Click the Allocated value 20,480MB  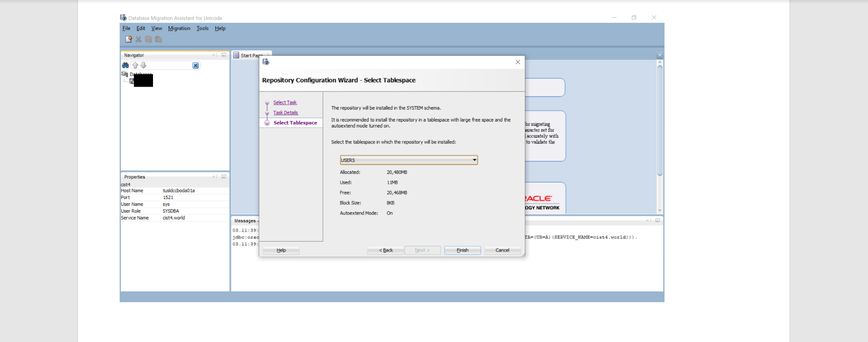tap(397, 172)
